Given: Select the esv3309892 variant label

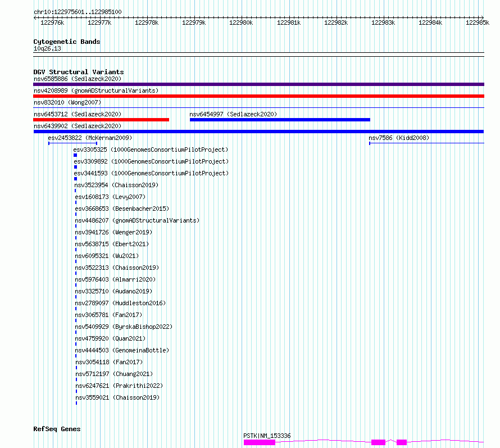Looking at the screenshot, I should tap(151, 161).
